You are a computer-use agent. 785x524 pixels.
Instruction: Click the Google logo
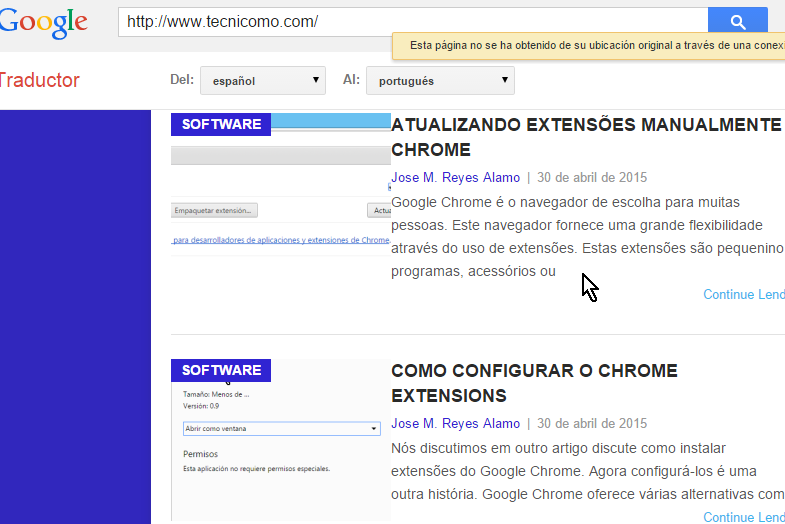coord(43,23)
